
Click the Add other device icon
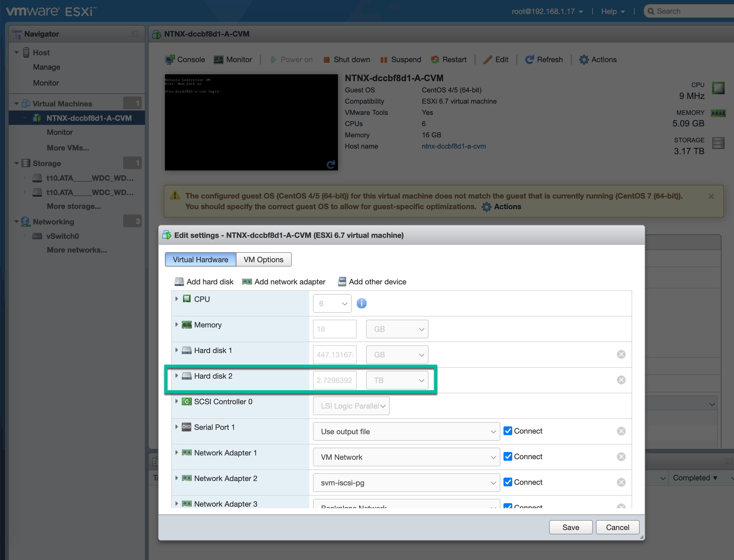pyautogui.click(x=342, y=282)
